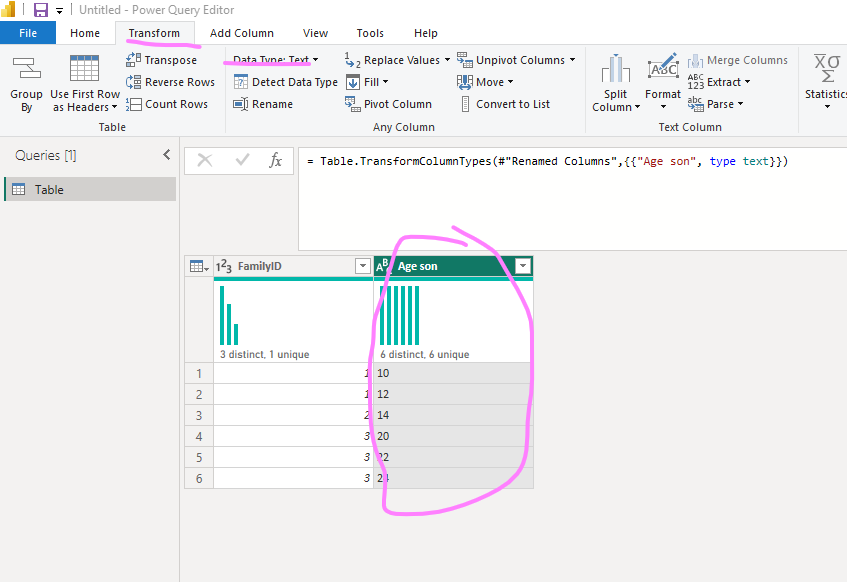Click the FamilyID column header

pos(294,266)
